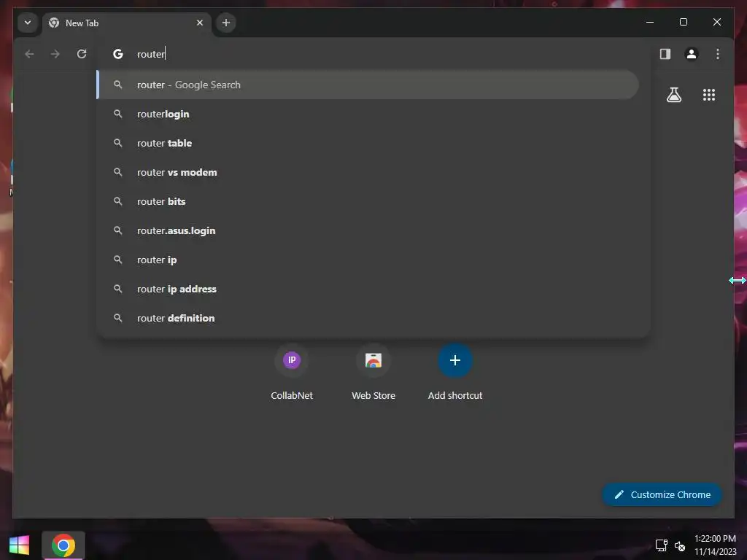This screenshot has height=560, width=747.
Task: Select the router definition suggestion
Action: (x=368, y=318)
